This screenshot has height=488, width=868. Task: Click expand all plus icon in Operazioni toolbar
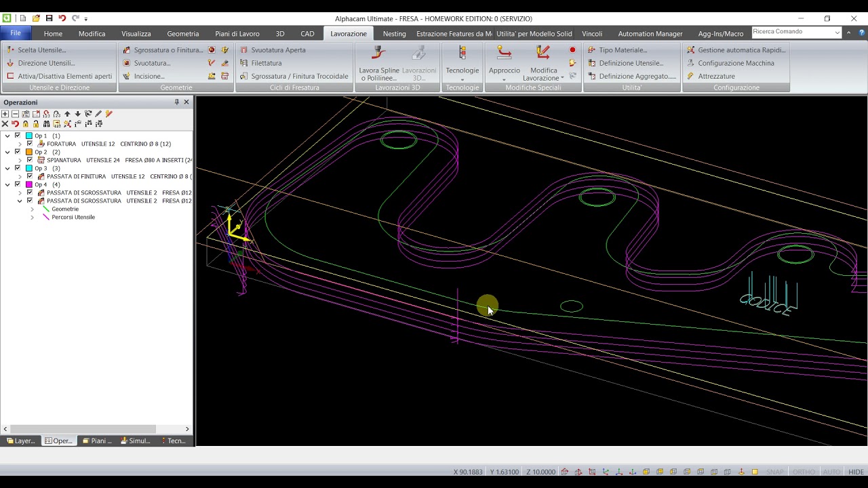(5, 114)
